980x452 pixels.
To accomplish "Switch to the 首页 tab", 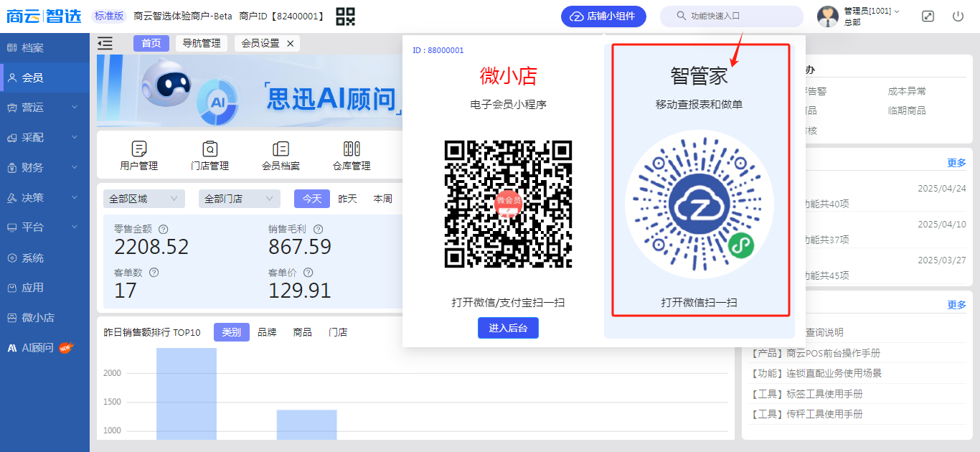I will click(151, 44).
